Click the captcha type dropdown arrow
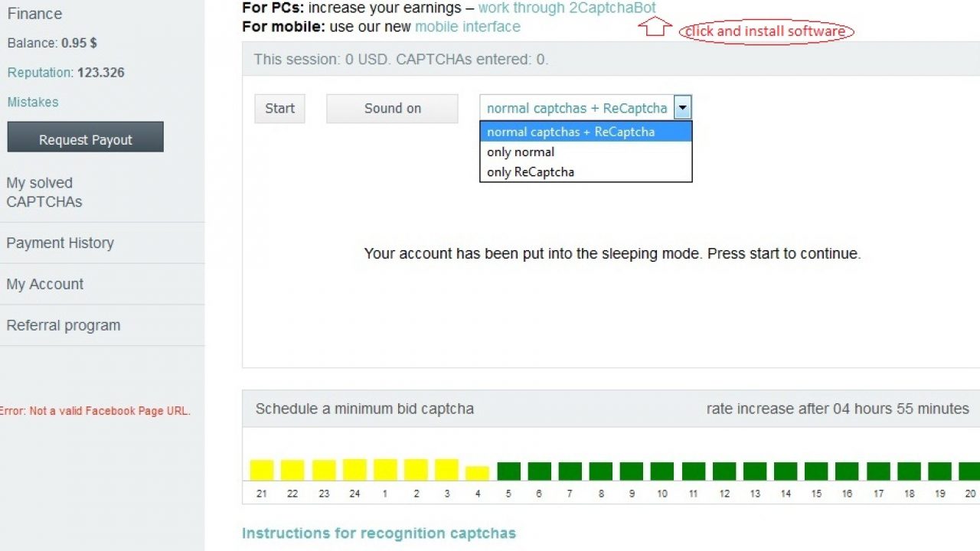 682,108
